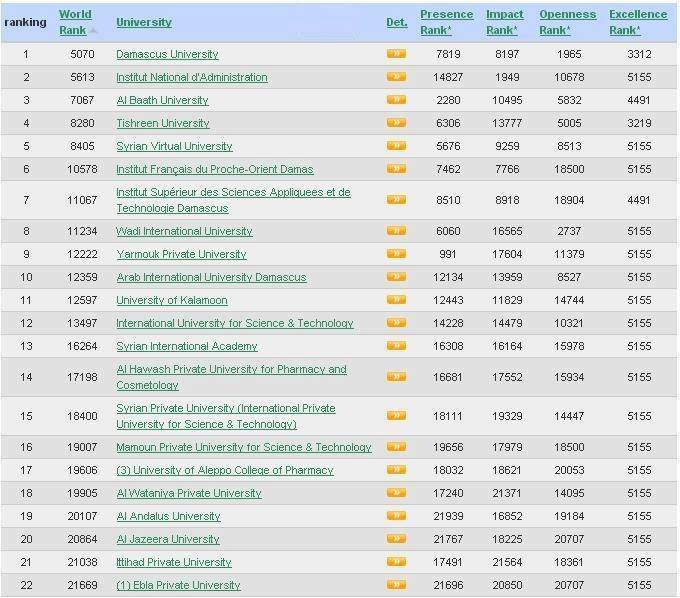The width and height of the screenshot is (680, 598).
Task: Click the Det. column header
Action: point(397,22)
